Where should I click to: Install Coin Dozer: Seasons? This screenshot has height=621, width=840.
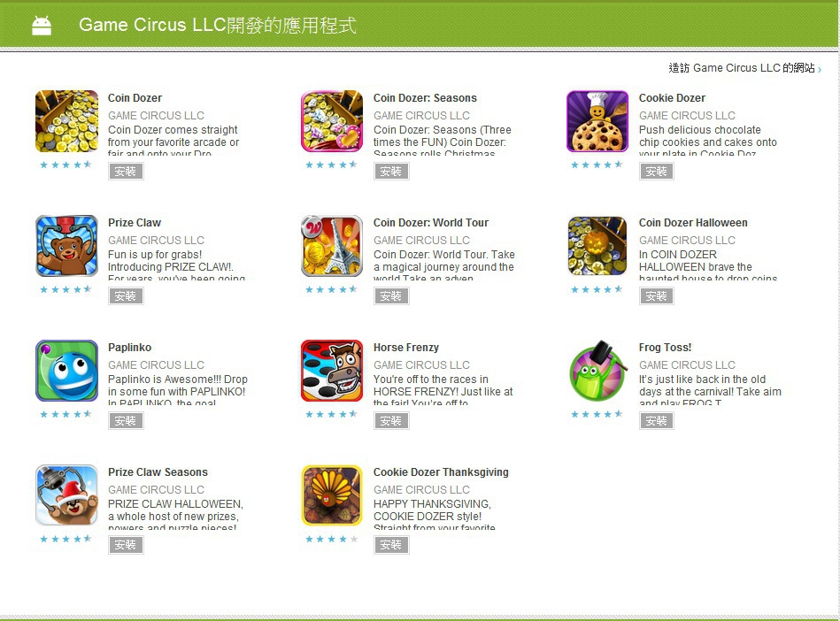click(x=391, y=172)
